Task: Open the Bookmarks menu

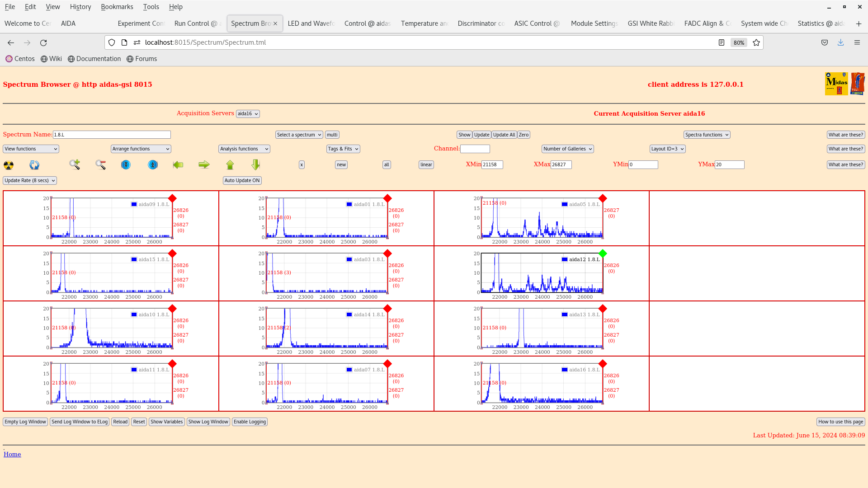Action: (117, 7)
